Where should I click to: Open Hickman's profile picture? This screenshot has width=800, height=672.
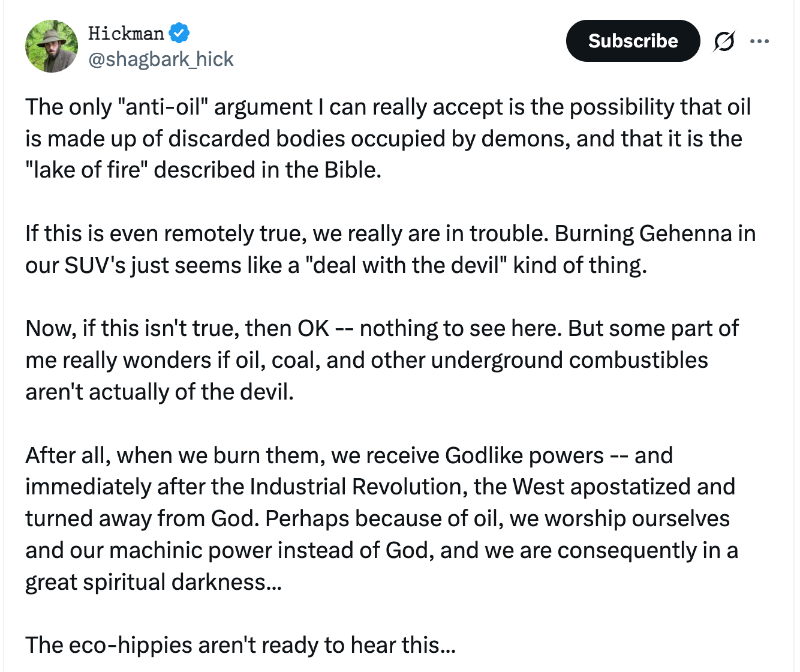point(52,46)
